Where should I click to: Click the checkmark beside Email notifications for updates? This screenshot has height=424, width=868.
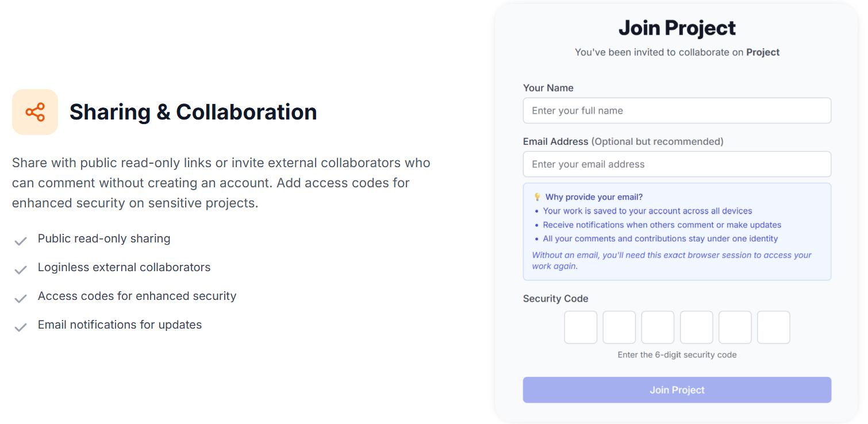pos(21,327)
